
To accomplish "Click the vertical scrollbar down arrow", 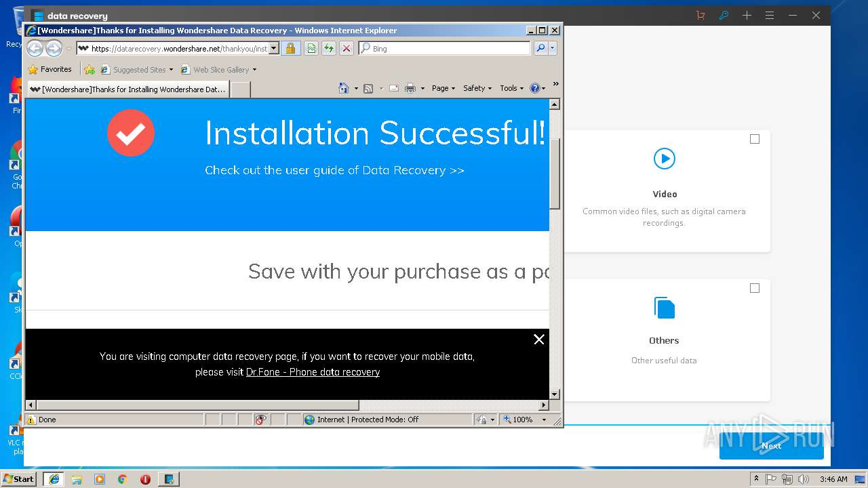I will pyautogui.click(x=555, y=394).
